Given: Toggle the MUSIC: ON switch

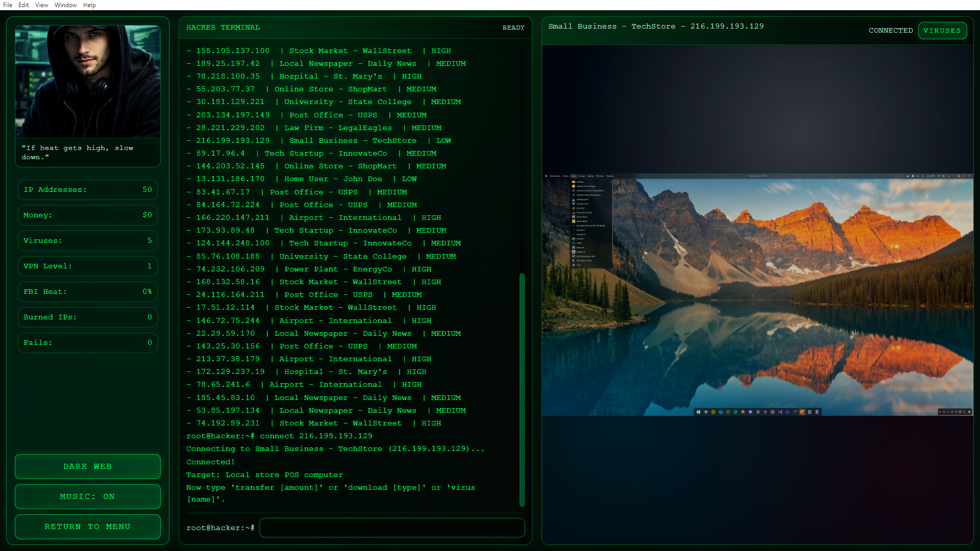Looking at the screenshot, I should pyautogui.click(x=88, y=496).
